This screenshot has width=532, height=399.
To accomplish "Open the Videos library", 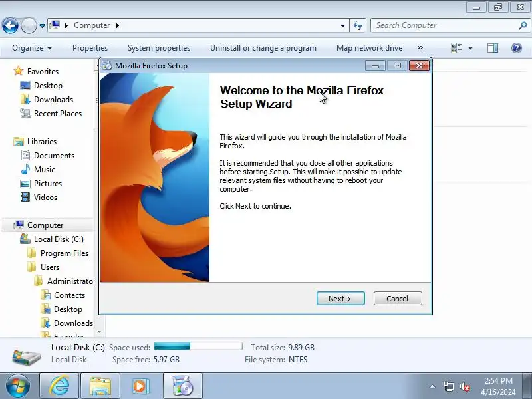I will point(45,197).
